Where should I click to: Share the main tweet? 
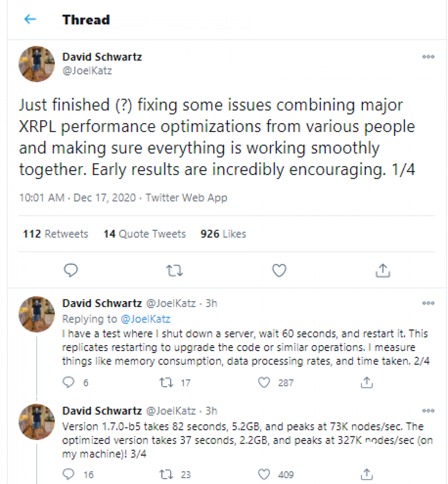(382, 270)
